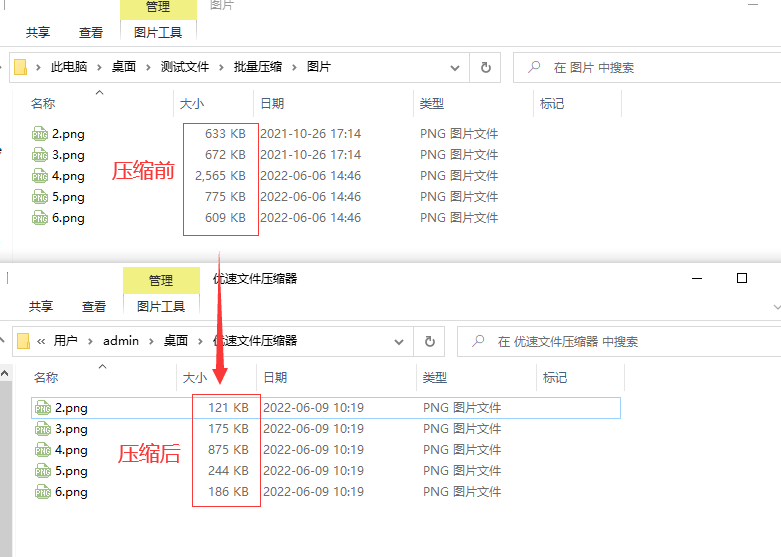The height and width of the screenshot is (557, 781).
Task: Click the 6.png icon sized 609 KB
Action: click(x=40, y=218)
